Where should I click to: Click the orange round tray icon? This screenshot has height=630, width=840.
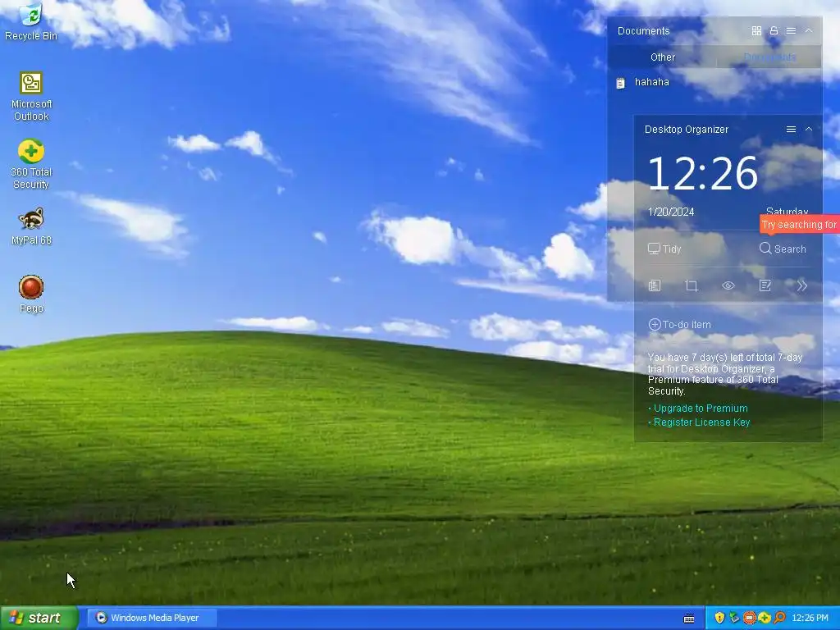pyautogui.click(x=750, y=618)
